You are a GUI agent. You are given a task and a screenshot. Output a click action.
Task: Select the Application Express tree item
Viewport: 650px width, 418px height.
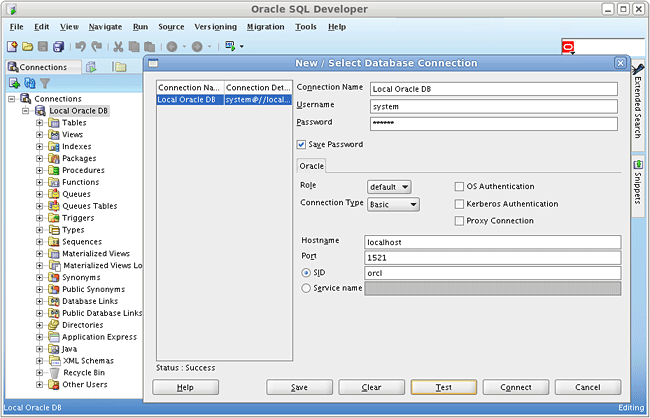[x=99, y=337]
